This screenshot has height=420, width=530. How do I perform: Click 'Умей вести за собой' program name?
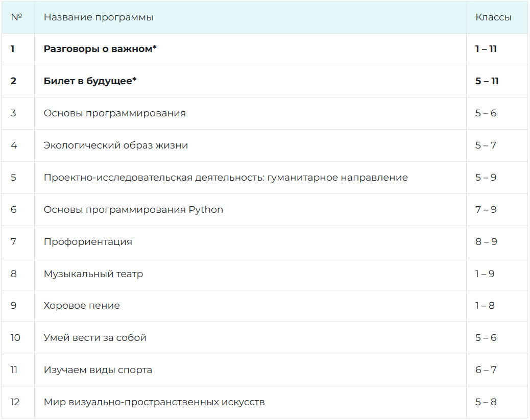point(95,337)
